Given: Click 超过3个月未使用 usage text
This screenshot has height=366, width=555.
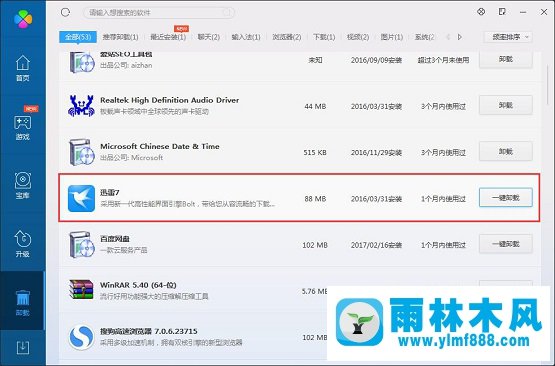Looking at the screenshot, I should point(443,60).
